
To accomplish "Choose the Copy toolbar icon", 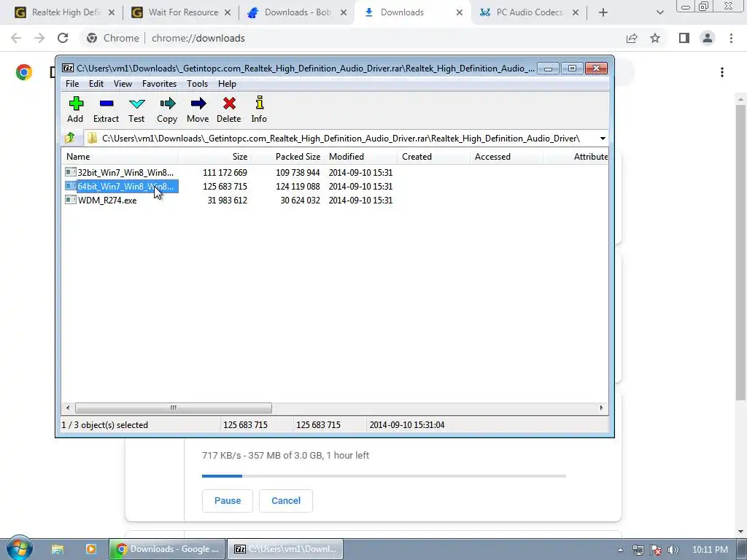I will (167, 109).
